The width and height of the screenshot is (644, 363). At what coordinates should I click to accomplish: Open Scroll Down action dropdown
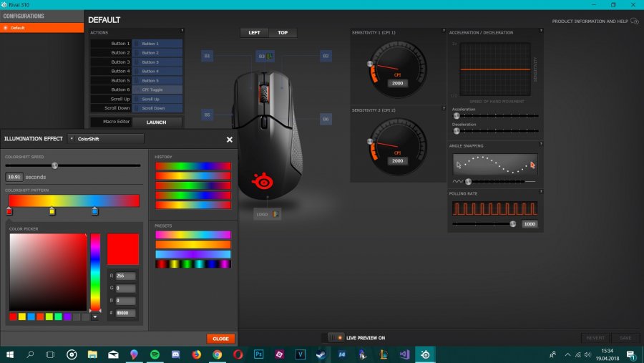[157, 108]
